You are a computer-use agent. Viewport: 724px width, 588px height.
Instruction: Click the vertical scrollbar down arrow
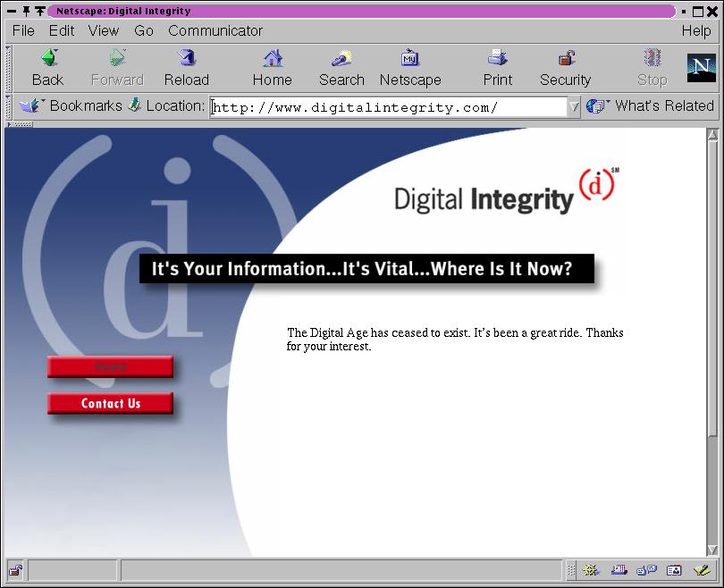tap(712, 550)
